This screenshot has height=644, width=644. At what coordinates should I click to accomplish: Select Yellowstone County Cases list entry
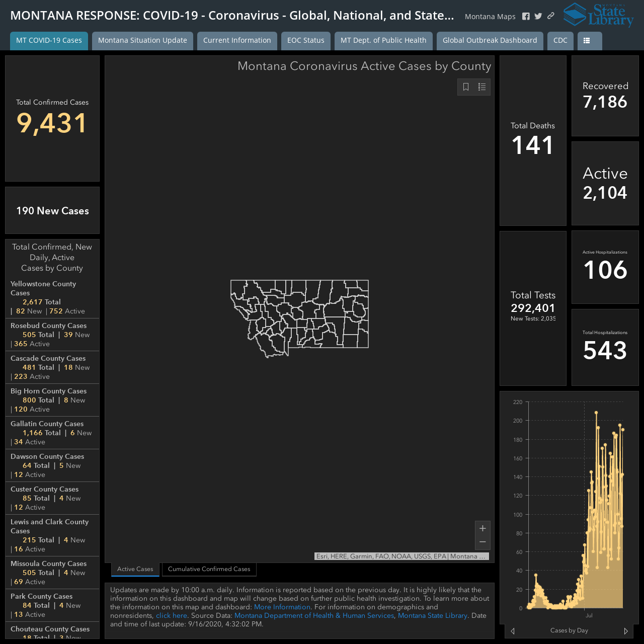[52, 297]
